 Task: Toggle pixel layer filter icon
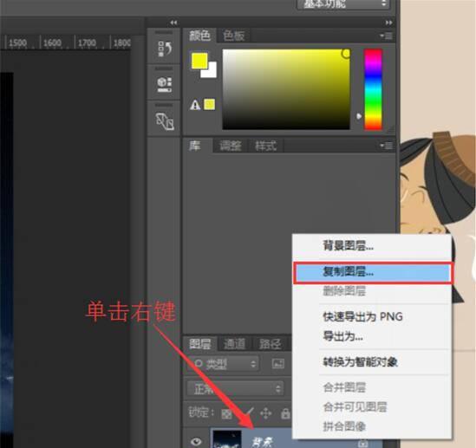coord(278,363)
